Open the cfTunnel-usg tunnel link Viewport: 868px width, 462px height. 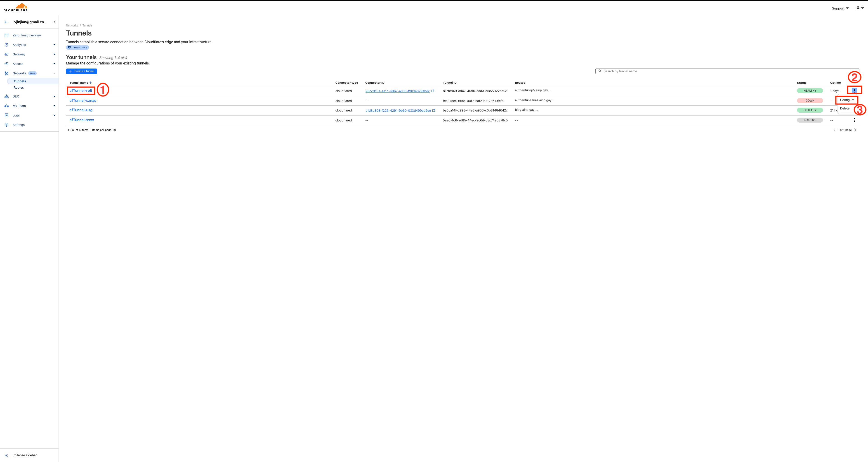point(81,110)
